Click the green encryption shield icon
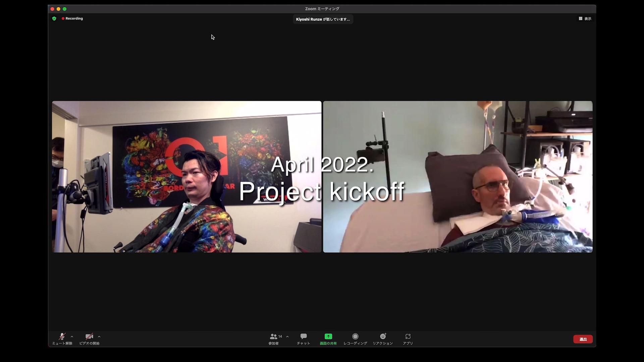 (x=54, y=19)
